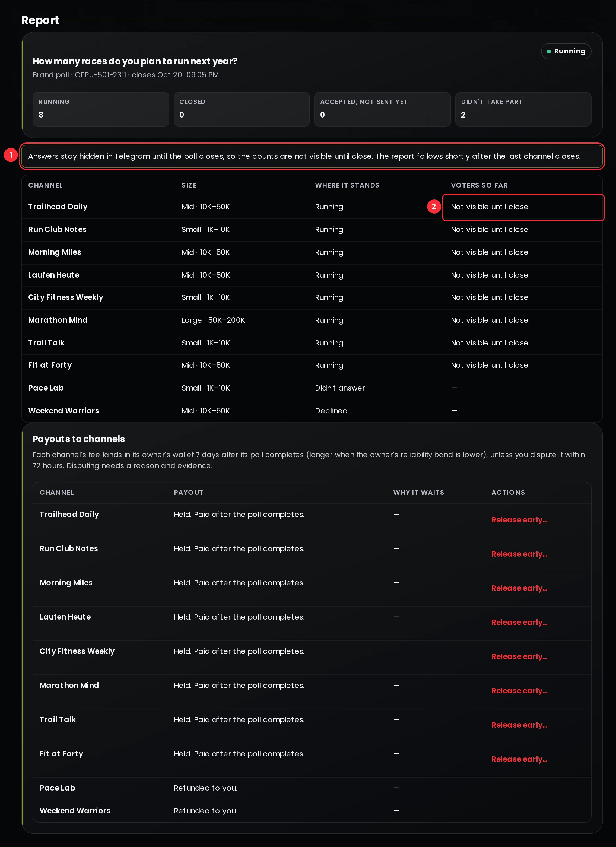Click Laufen Heute in the channel status table
This screenshot has height=847, width=616.
tap(54, 275)
